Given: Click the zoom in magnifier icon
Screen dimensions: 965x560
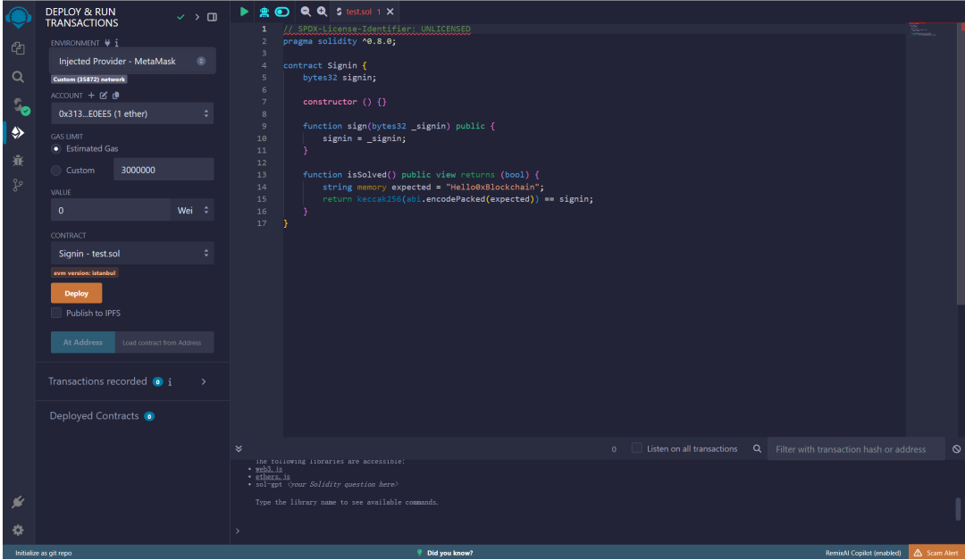Looking at the screenshot, I should [x=322, y=12].
